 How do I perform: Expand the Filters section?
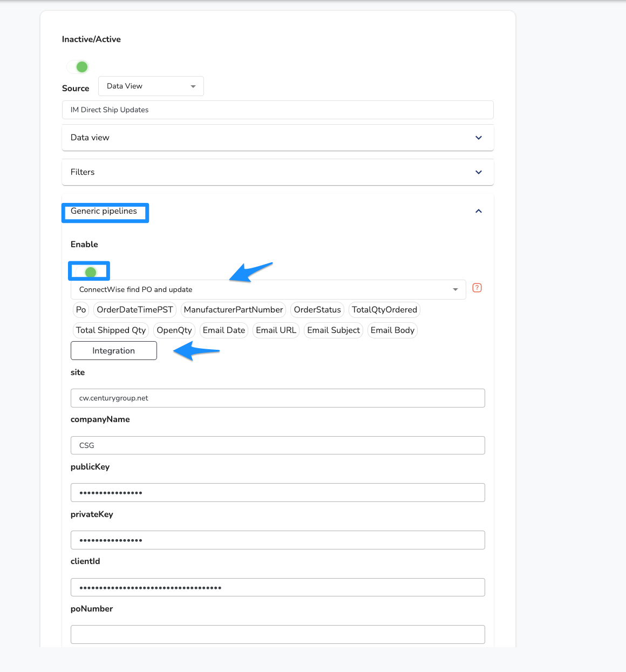278,172
